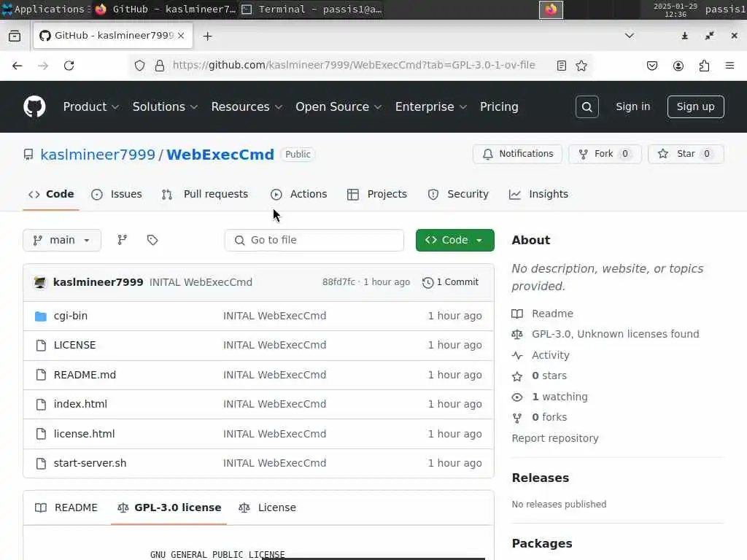
Task: Click the Sign up button
Action: (x=695, y=106)
